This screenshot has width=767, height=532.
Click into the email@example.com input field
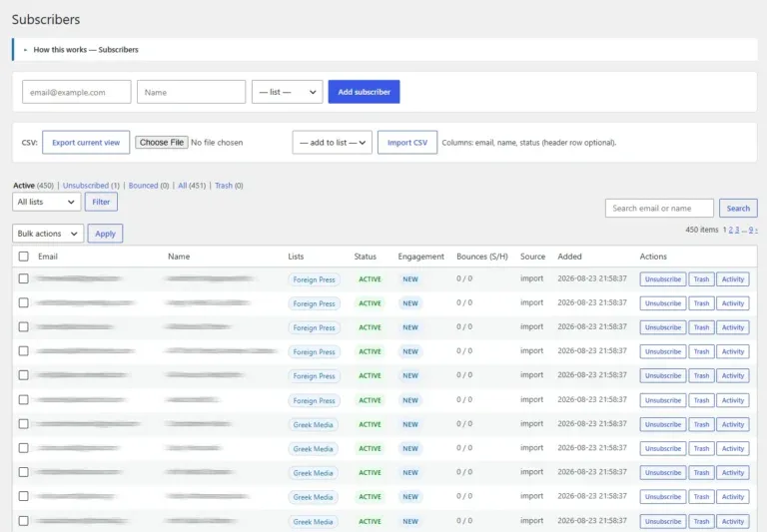(77, 92)
